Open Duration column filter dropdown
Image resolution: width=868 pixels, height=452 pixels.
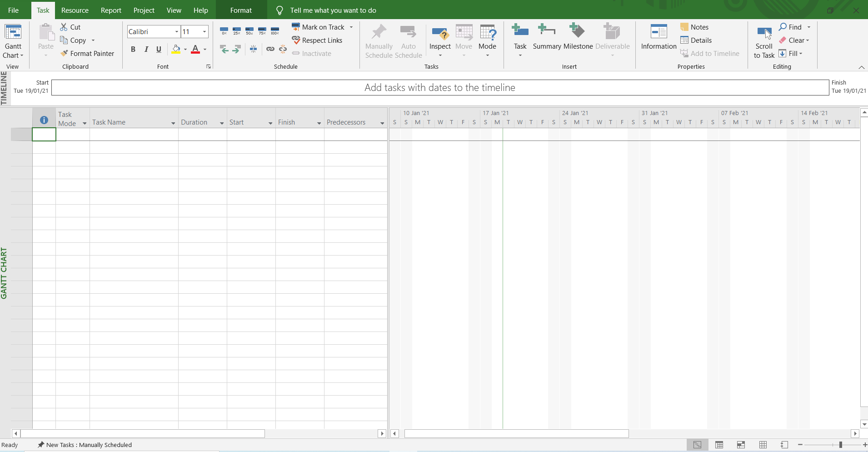tap(222, 123)
